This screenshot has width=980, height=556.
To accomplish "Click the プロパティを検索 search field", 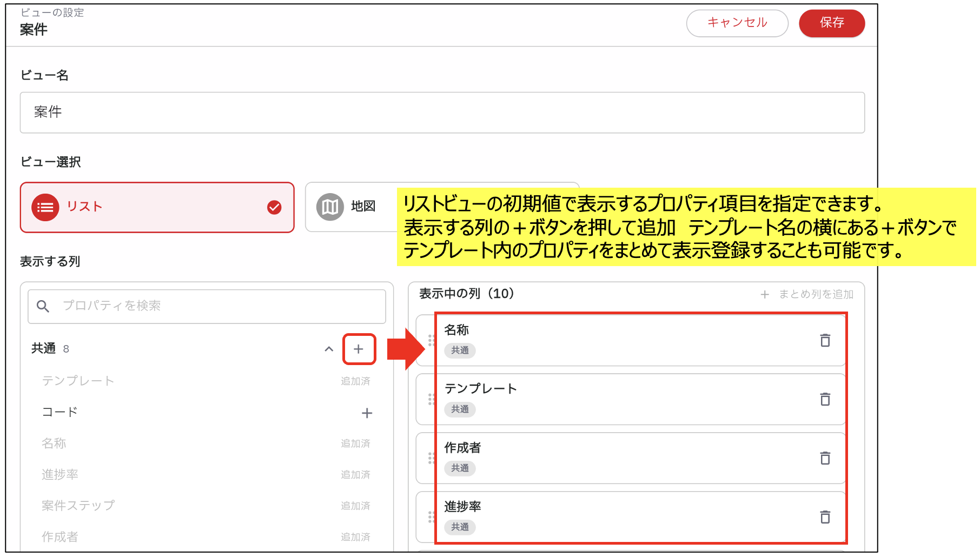I will pos(207,306).
